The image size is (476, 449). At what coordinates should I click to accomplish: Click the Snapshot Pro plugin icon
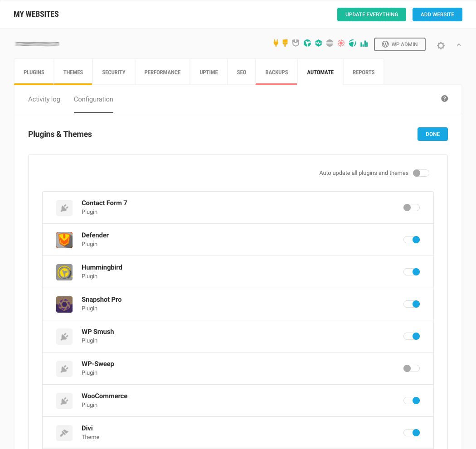pyautogui.click(x=64, y=304)
